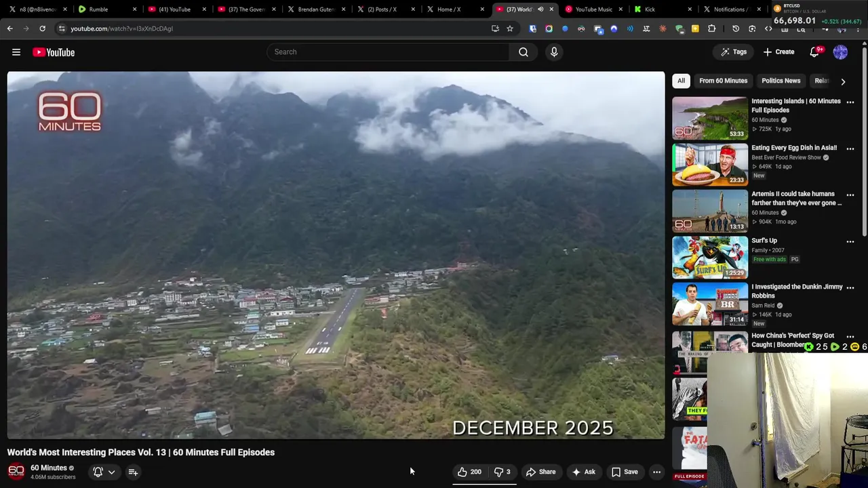Go to YouTube home via logo
The image size is (868, 488).
pos(54,52)
